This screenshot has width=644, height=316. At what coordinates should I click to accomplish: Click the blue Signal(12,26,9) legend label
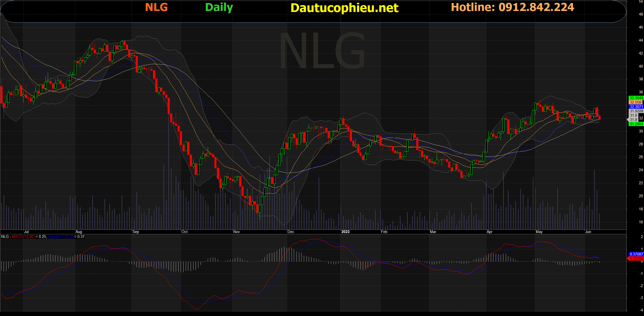61,237
